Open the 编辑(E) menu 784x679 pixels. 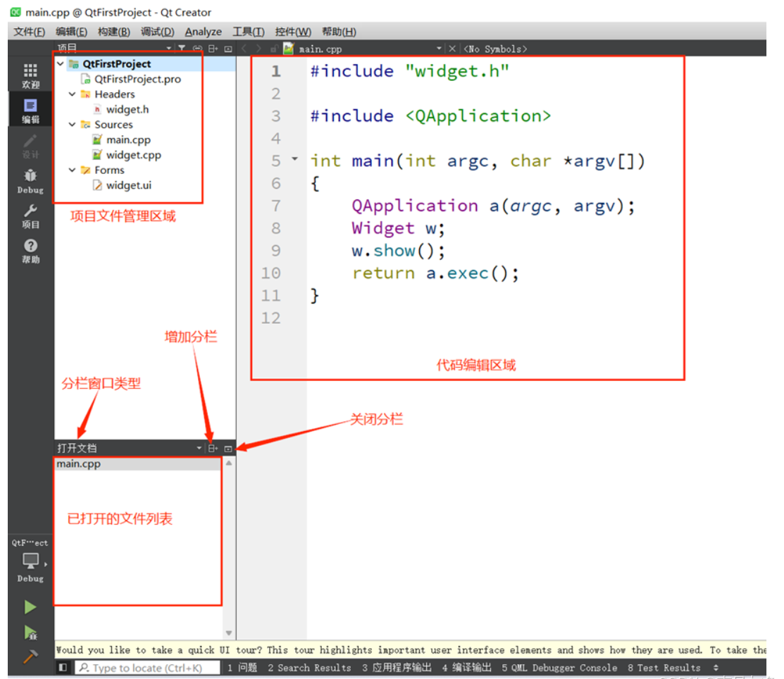(x=72, y=32)
